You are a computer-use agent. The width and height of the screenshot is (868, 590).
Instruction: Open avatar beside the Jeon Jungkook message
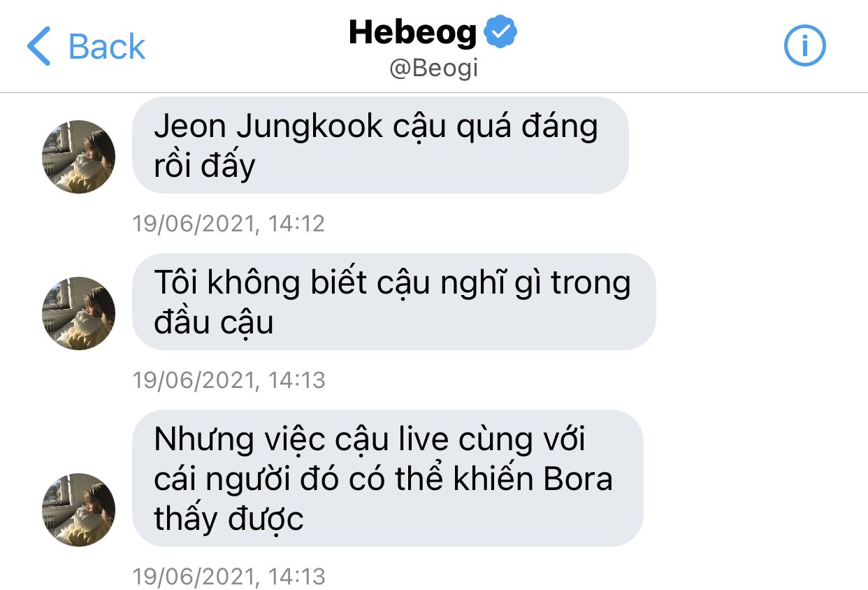tap(79, 157)
